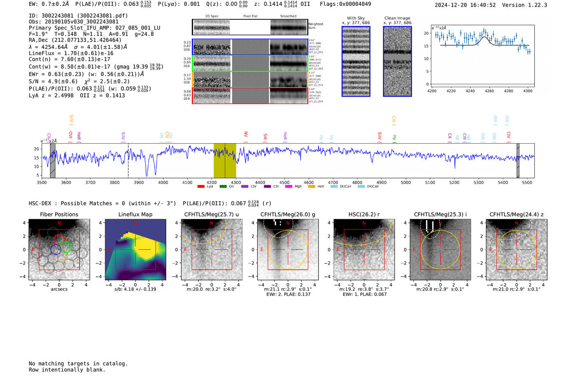Select the red-bordered 2D spectrum row
This screenshot has width=576, height=392.
(x=250, y=95)
